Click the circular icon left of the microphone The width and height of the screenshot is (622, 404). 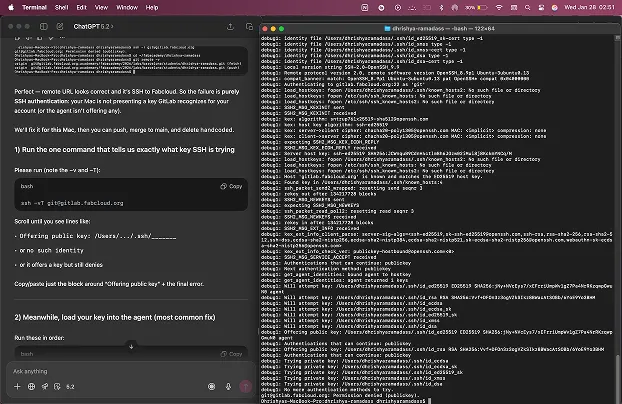pos(211,387)
